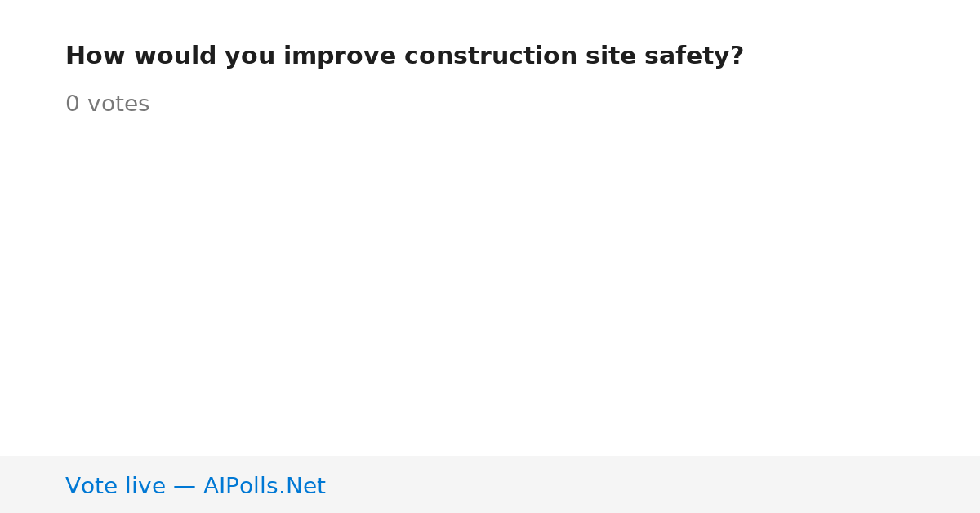
Task: Select the 0 votes counter
Action: [107, 105]
